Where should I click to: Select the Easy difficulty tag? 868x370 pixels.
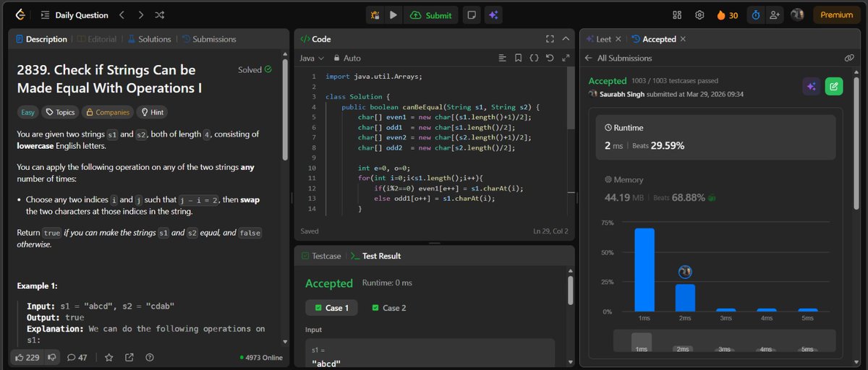(x=27, y=112)
